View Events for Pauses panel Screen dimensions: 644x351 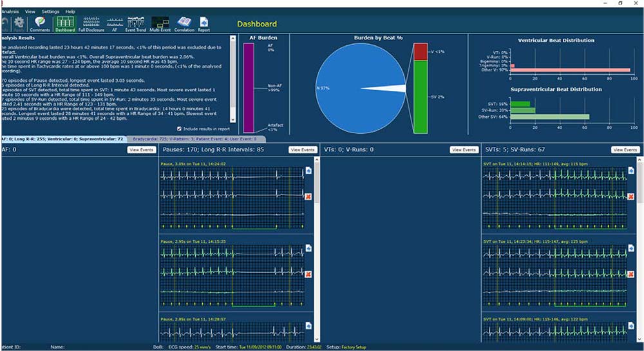click(x=303, y=150)
